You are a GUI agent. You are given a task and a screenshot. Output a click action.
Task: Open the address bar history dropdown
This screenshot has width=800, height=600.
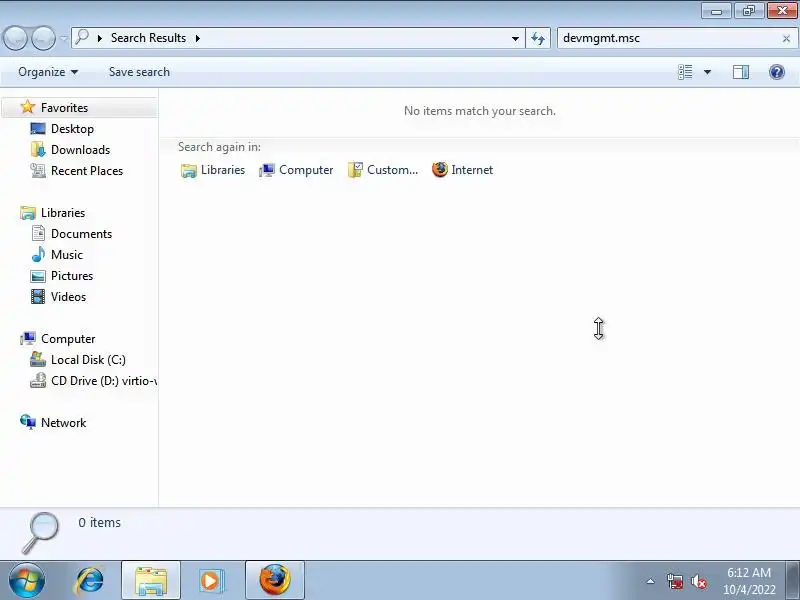click(515, 38)
